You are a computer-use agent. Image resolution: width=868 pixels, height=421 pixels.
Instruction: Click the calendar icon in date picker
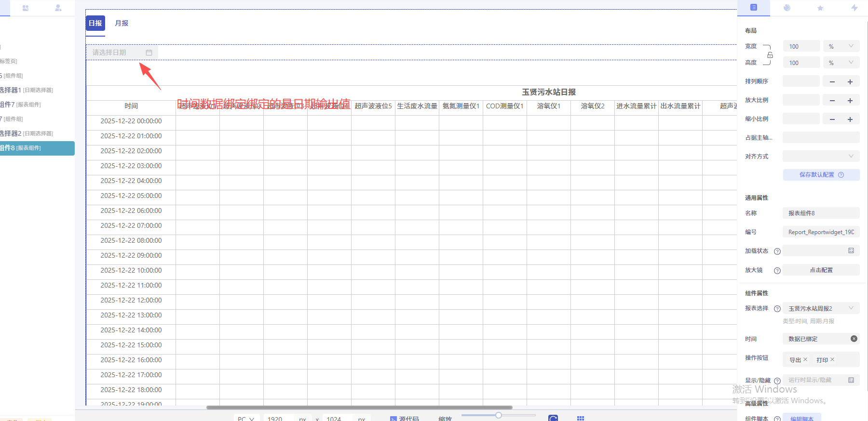click(x=149, y=53)
